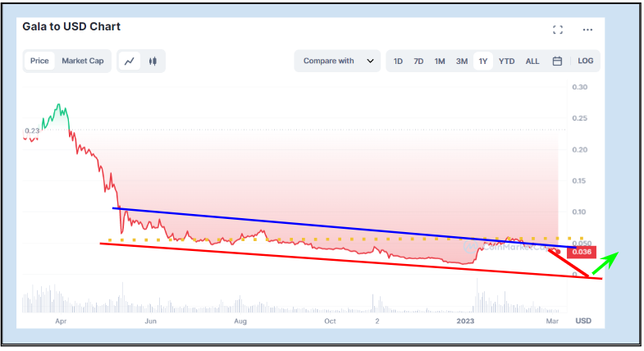Click the current price label 0.036
Screen dimensions: 644x351
581,252
